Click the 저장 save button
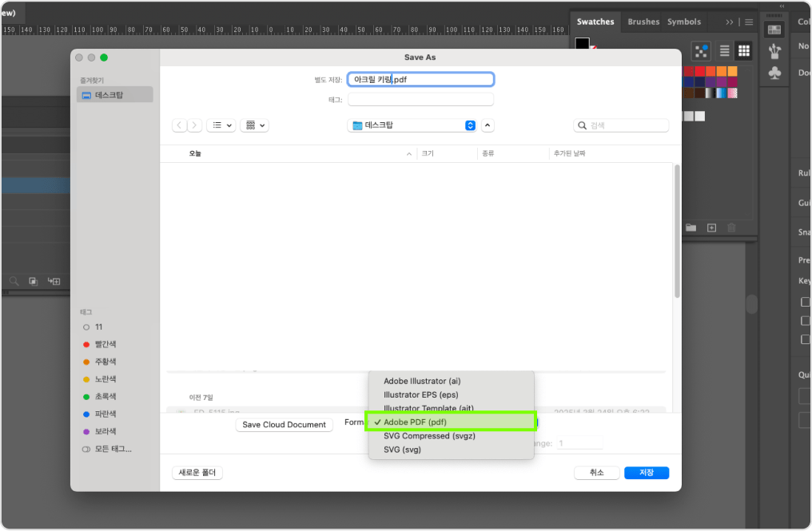Image resolution: width=812 pixels, height=531 pixels. tap(647, 473)
